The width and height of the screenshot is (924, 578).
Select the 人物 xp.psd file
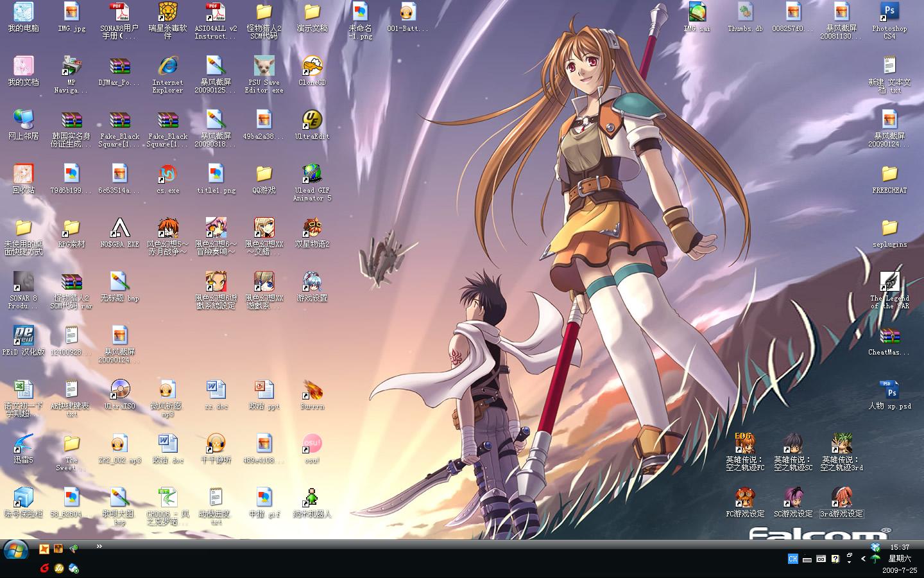point(889,395)
